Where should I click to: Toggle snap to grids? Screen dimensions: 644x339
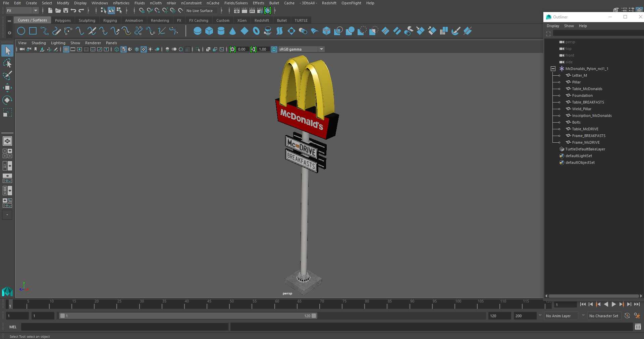pos(142,11)
